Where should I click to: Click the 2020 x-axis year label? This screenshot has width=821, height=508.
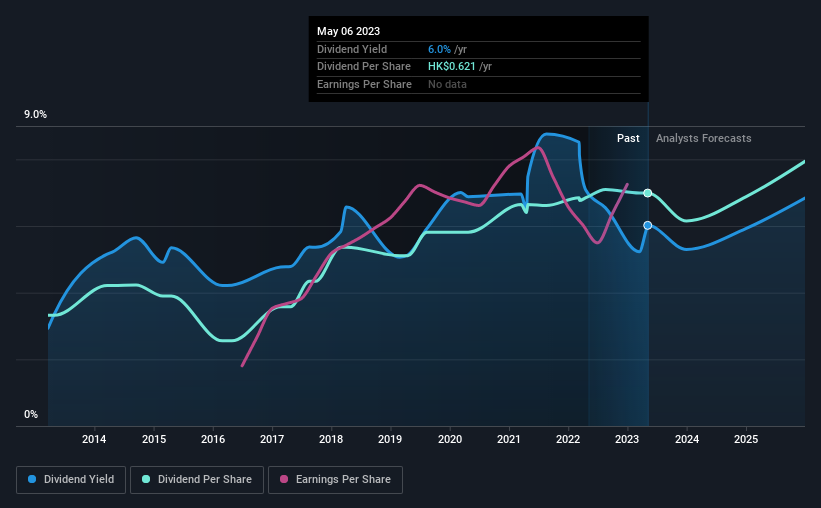click(x=450, y=439)
